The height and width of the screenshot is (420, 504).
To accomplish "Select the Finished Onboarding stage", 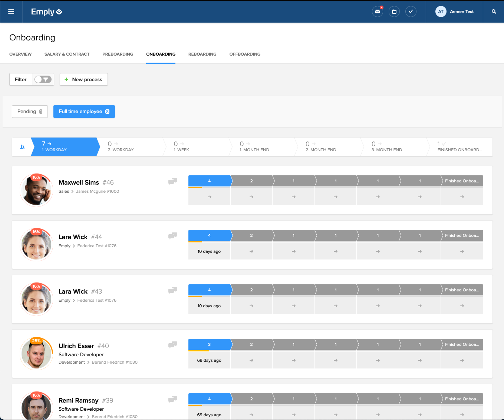I will point(459,147).
